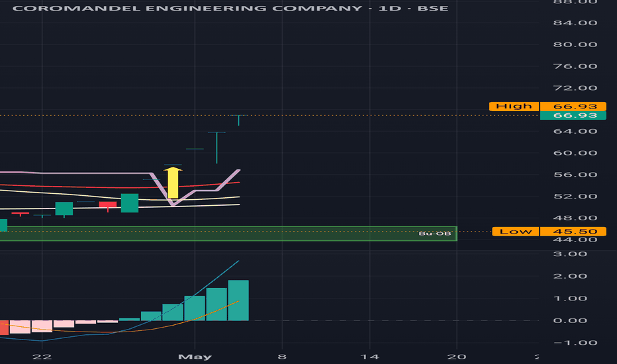Click the 2.00 indicator axis label

[570, 276]
